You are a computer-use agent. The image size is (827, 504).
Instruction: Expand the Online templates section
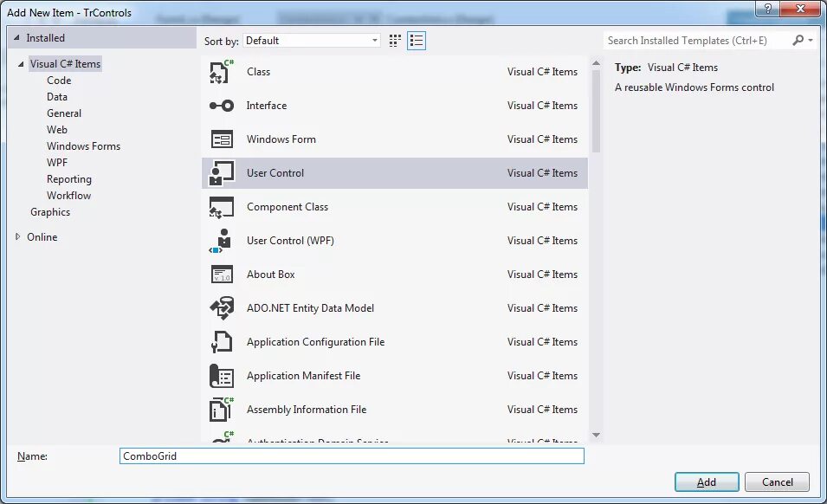[16, 236]
